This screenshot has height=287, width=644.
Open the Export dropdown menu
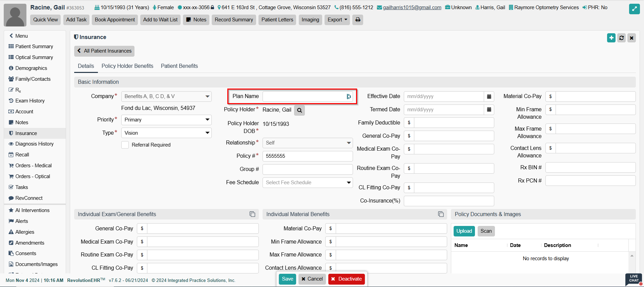(x=337, y=20)
